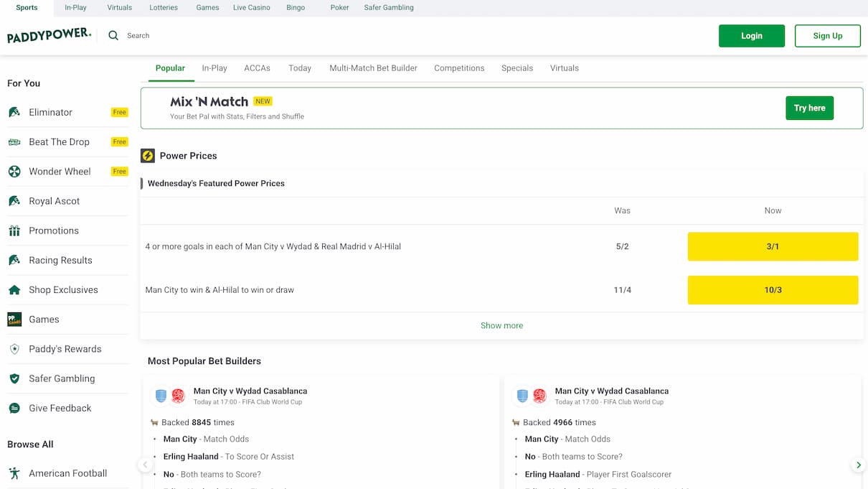Screen dimensions: 868x489
Task: Click the Paddy Power logo
Action: (49, 35)
